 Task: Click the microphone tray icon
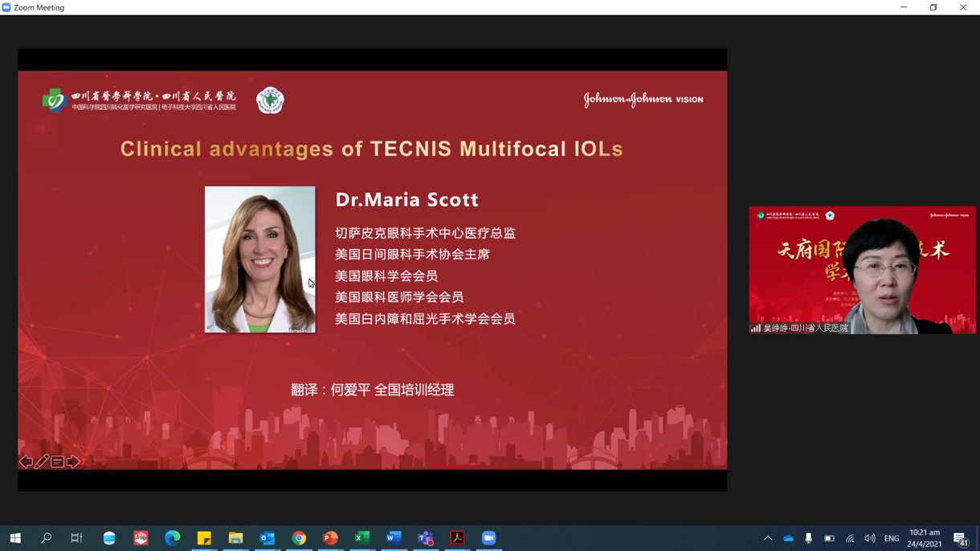click(808, 538)
